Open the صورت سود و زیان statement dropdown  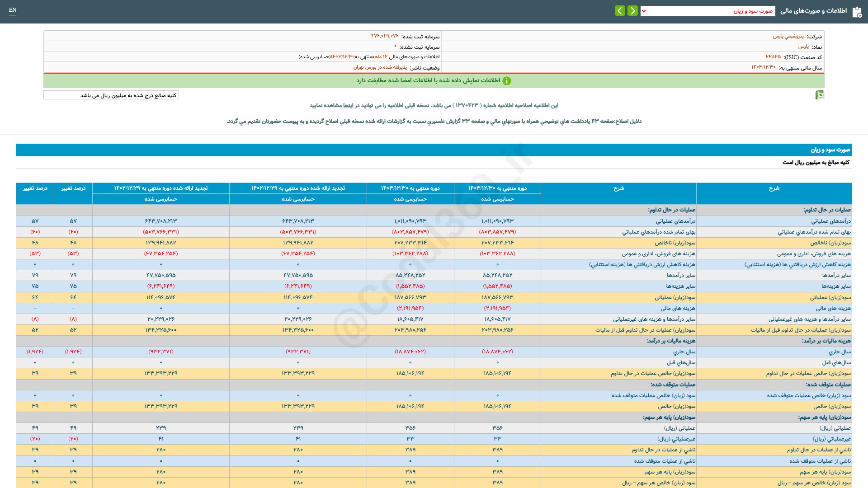(x=708, y=11)
